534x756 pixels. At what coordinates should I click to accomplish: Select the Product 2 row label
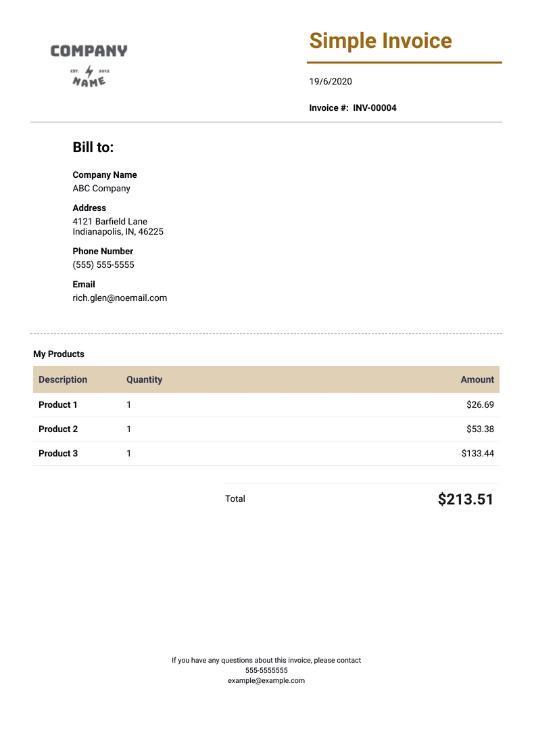58,429
